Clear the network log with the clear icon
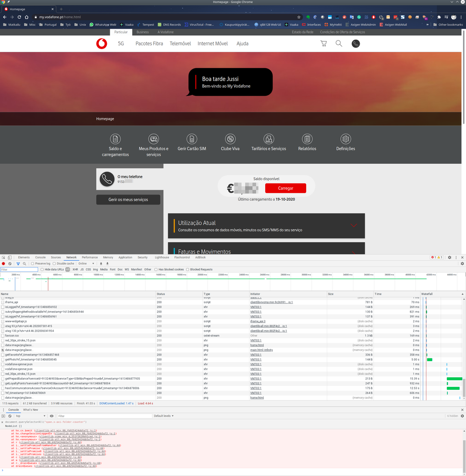This screenshot has width=466, height=476. (x=10, y=263)
